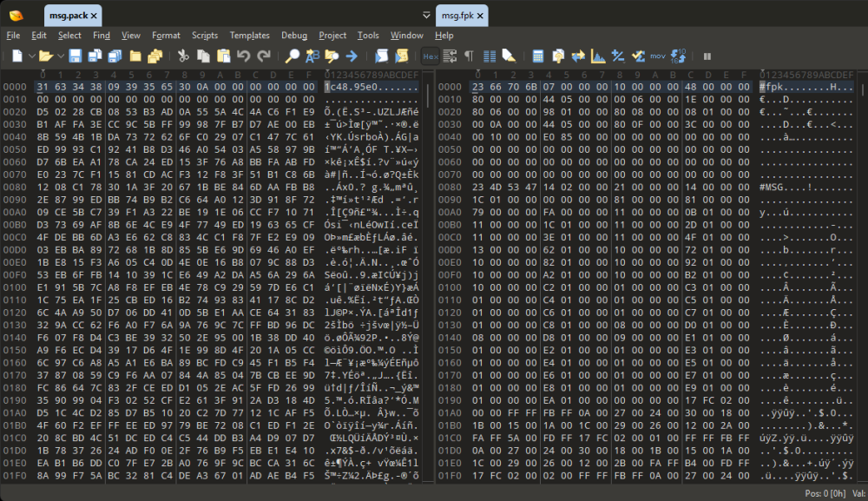Open Replace with the A-to-B icon
This screenshot has width=868, height=501.
(312, 56)
